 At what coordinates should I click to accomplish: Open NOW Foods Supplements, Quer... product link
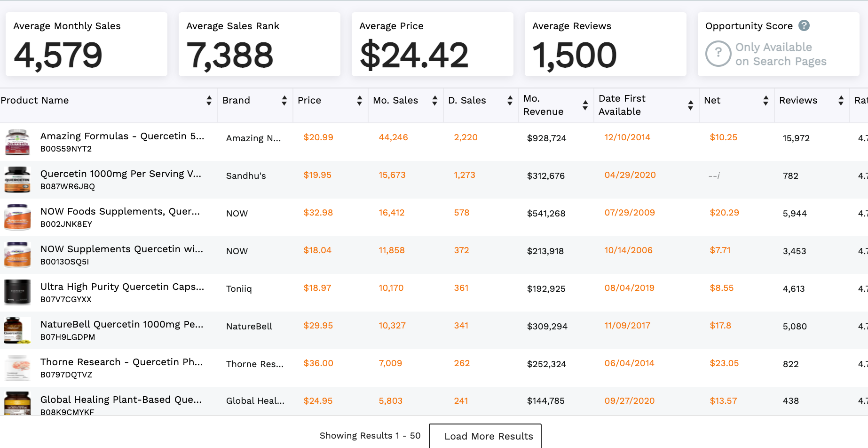(120, 211)
